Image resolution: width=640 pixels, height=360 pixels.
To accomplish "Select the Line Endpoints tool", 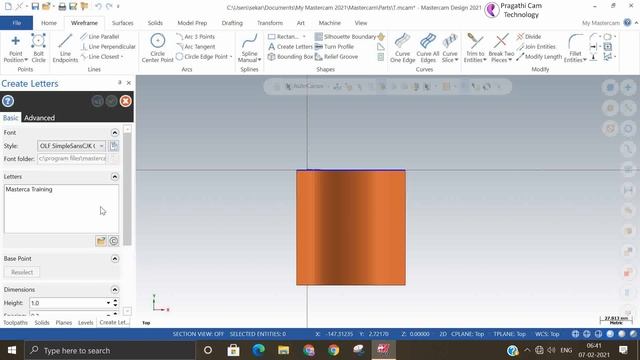I will [x=65, y=48].
